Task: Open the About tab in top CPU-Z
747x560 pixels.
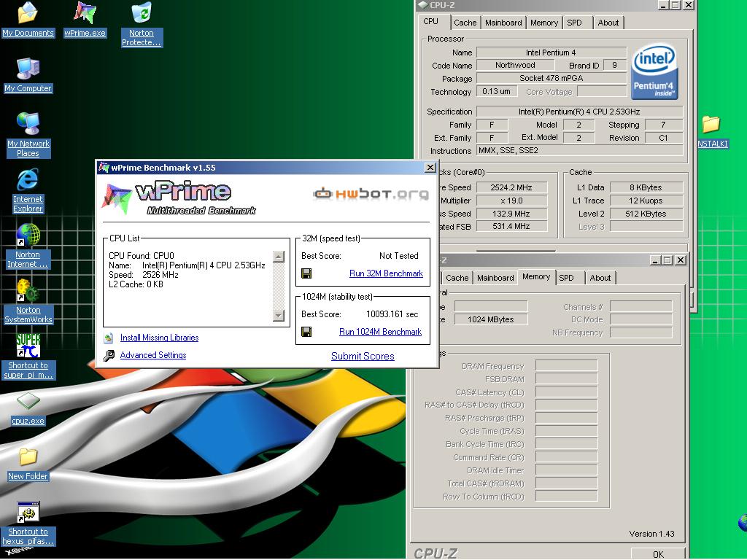Action: (x=608, y=23)
